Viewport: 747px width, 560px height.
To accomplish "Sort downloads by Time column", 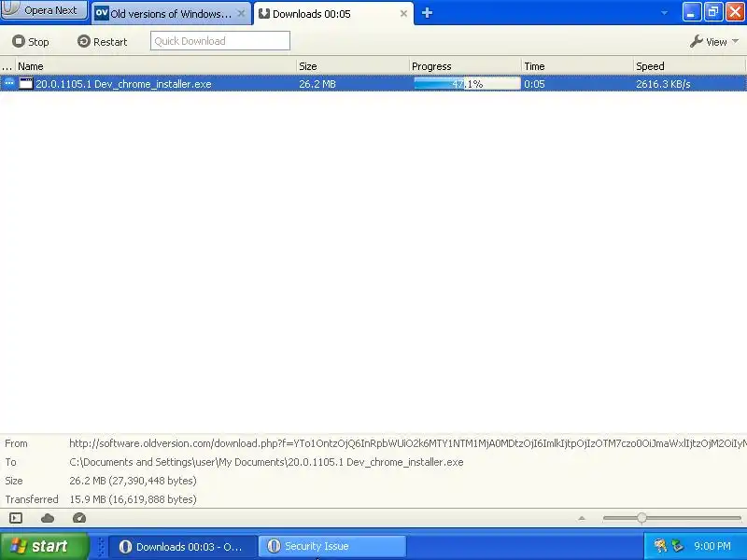I will (577, 66).
